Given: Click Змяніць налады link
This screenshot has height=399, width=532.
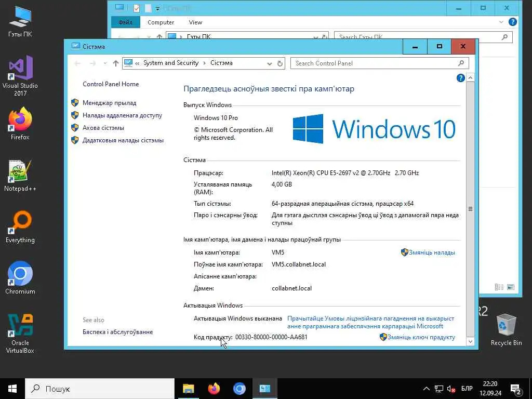Looking at the screenshot, I should [432, 252].
